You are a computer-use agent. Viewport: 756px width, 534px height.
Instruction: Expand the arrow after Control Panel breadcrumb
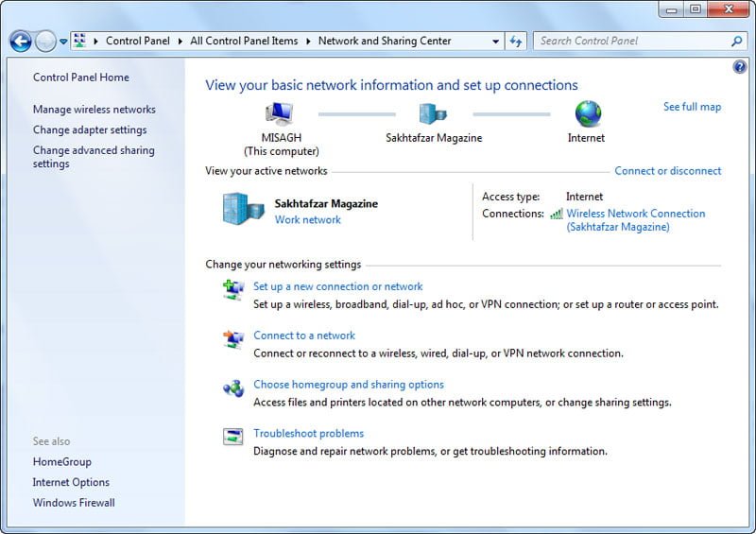point(180,42)
